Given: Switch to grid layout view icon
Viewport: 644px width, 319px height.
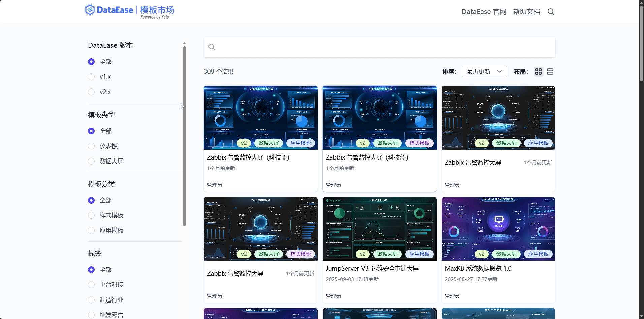Looking at the screenshot, I should click(x=538, y=72).
